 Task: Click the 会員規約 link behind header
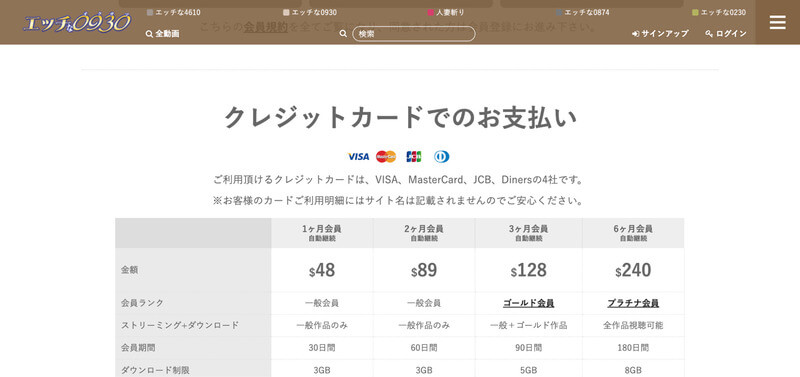point(265,27)
